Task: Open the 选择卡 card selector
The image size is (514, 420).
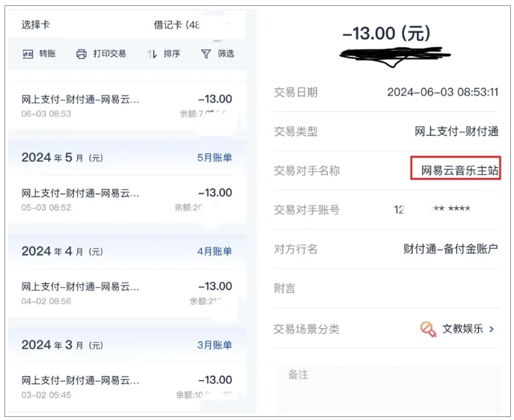Action: [x=36, y=25]
